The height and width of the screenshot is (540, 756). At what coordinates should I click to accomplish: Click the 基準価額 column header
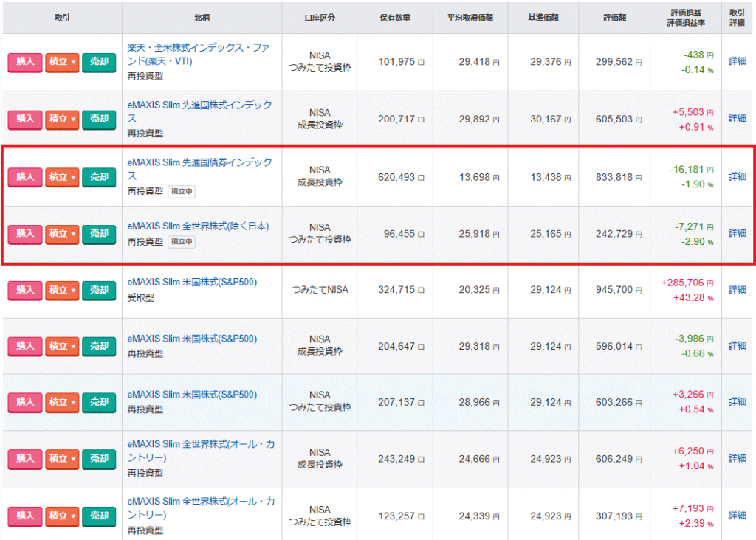point(543,18)
